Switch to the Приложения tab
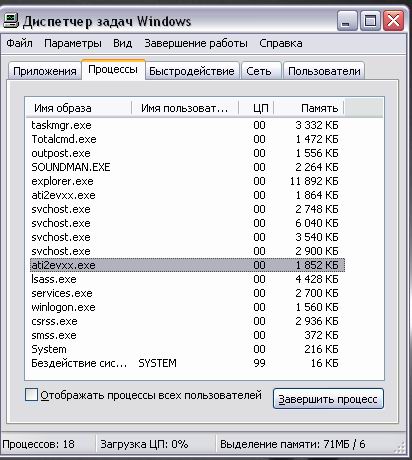Screen dimensions: 412x460 coord(45,71)
